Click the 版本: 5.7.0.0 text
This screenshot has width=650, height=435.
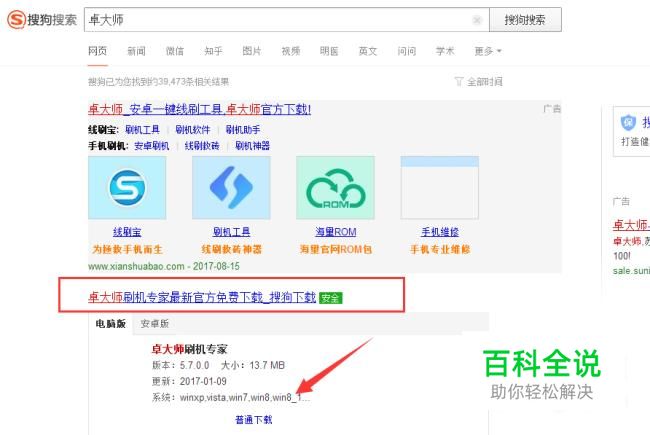click(x=181, y=365)
